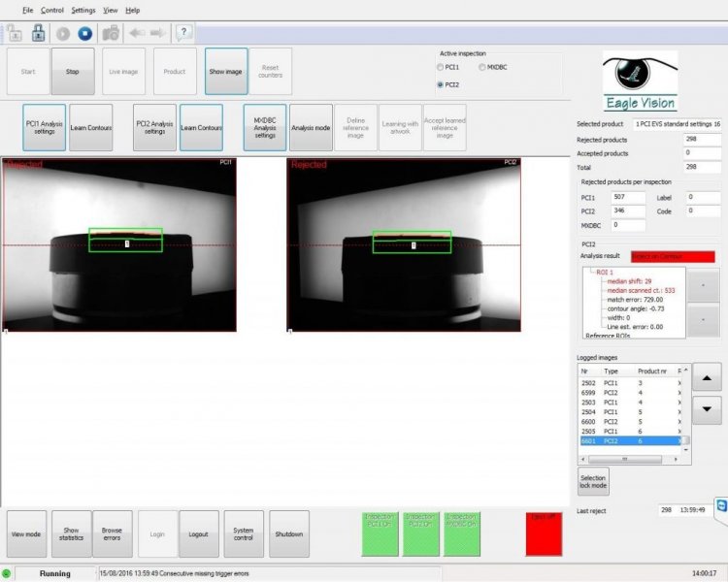The image size is (728, 582).
Task: Expand the ROI 1 tree node
Action: [x=591, y=273]
